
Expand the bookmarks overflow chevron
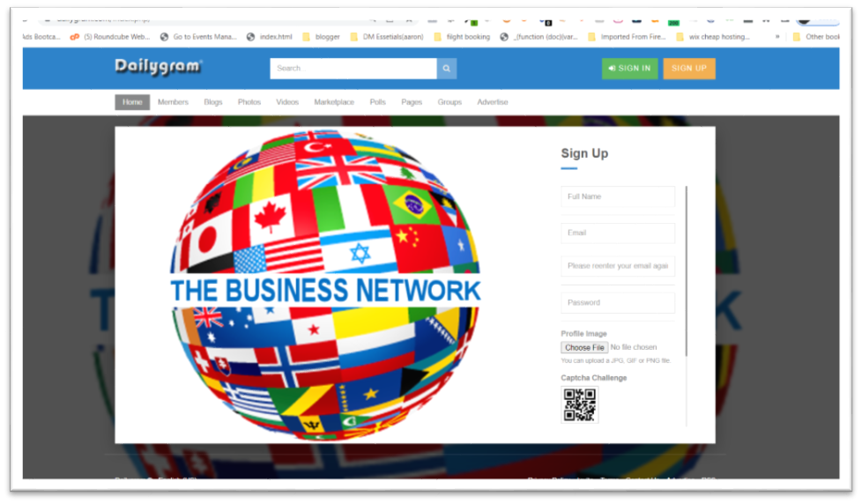[x=777, y=37]
